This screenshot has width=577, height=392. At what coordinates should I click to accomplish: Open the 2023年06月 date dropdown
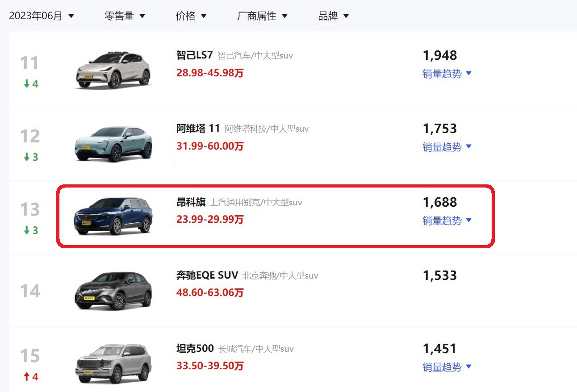point(42,16)
